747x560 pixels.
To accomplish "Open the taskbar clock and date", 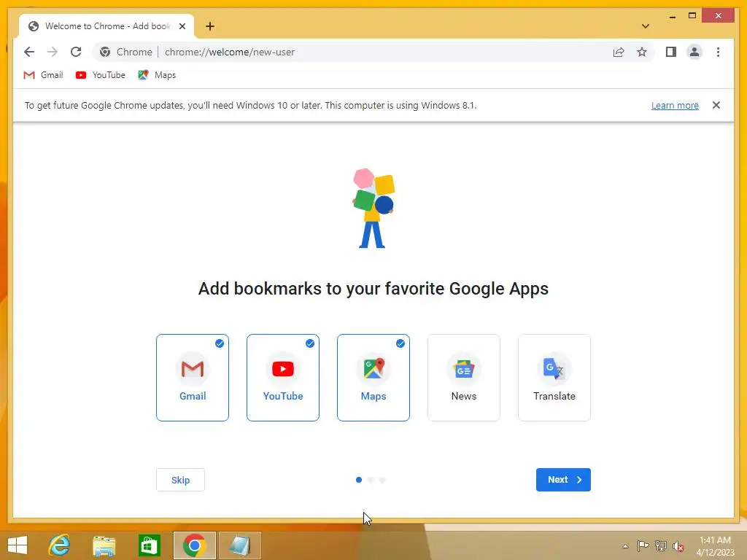I will pyautogui.click(x=715, y=546).
